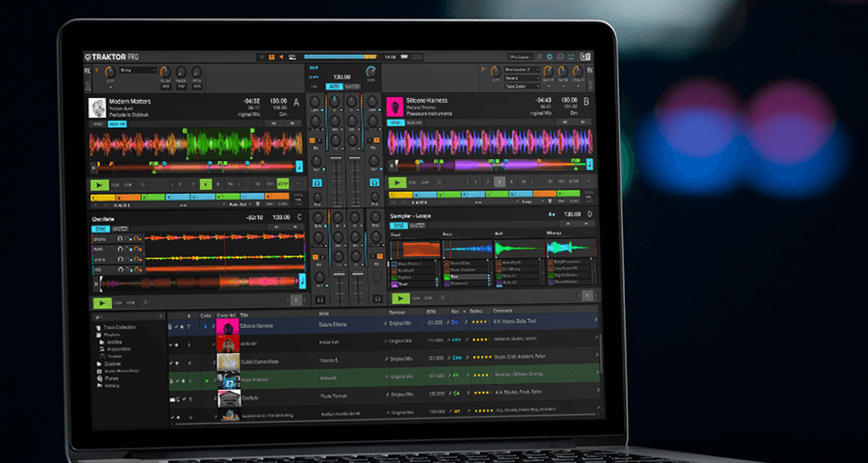Click the browser search input field
The width and height of the screenshot is (868, 463).
(130, 316)
